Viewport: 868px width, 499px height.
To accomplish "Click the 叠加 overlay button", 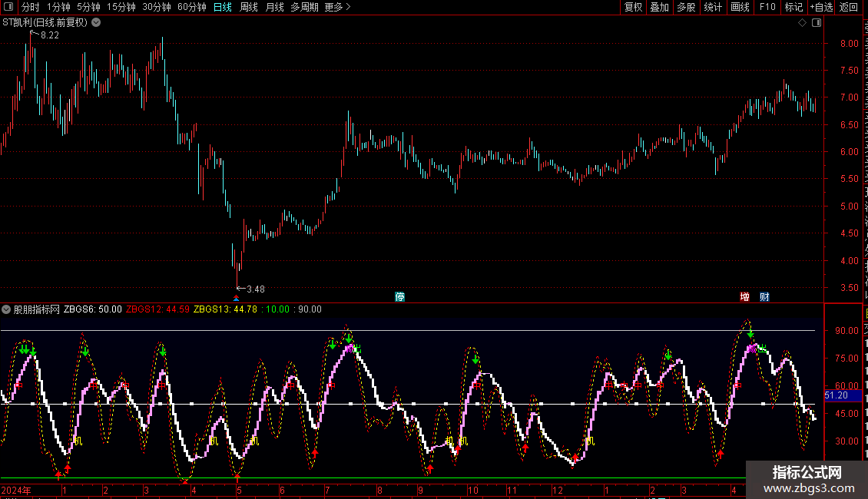I will [659, 7].
